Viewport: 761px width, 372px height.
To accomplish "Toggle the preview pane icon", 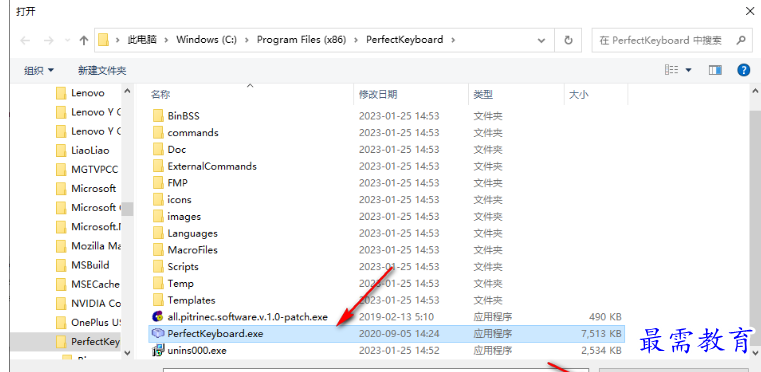I will [x=715, y=70].
